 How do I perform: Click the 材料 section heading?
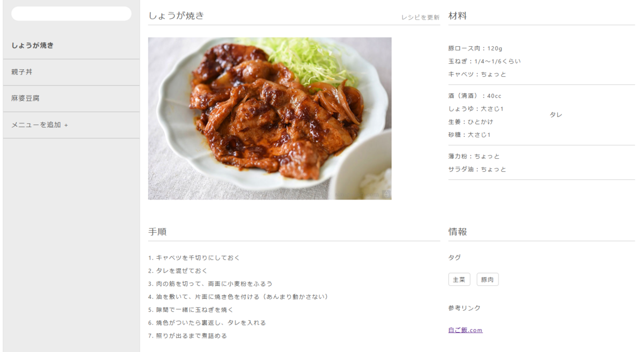[x=458, y=16]
